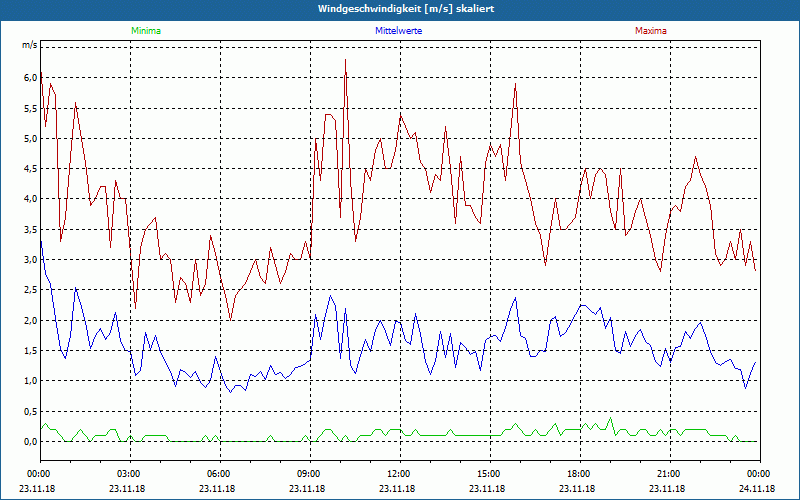Click the m/s unit label on y-axis
This screenshot has width=800, height=500.
30,46
